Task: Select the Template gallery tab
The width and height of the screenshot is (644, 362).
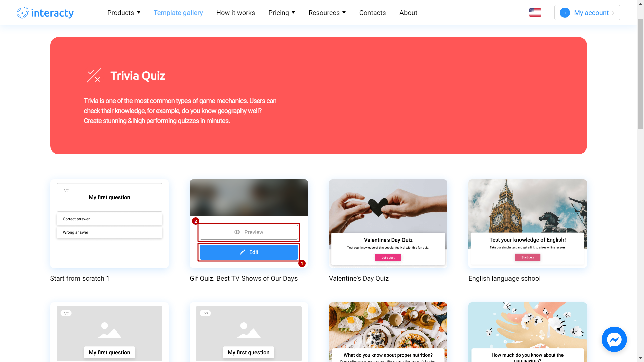Action: coord(178,12)
